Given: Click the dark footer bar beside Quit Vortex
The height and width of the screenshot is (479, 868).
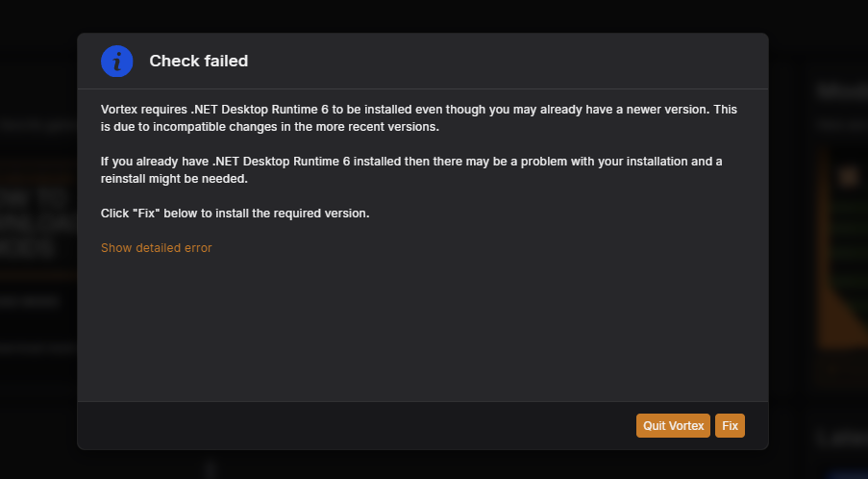Looking at the screenshot, I should pyautogui.click(x=355, y=425).
